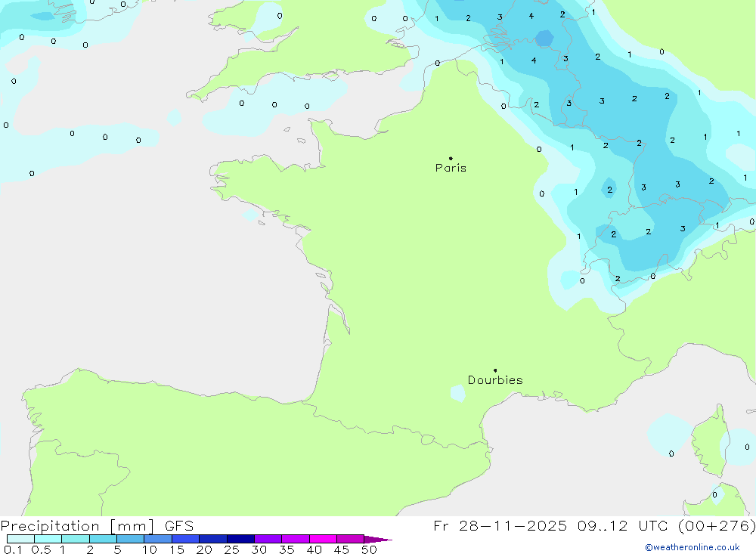Click the legend value "50"

370,549
